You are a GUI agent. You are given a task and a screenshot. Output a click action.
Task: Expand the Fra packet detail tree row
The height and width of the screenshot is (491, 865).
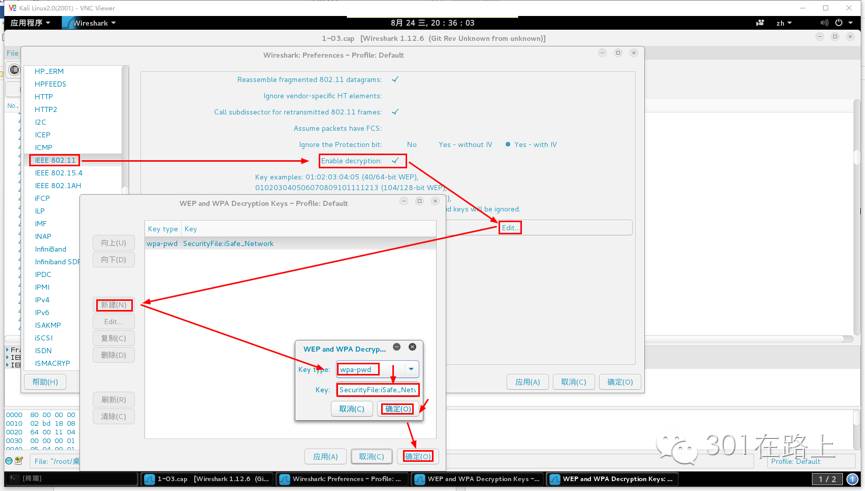[x=8, y=350]
